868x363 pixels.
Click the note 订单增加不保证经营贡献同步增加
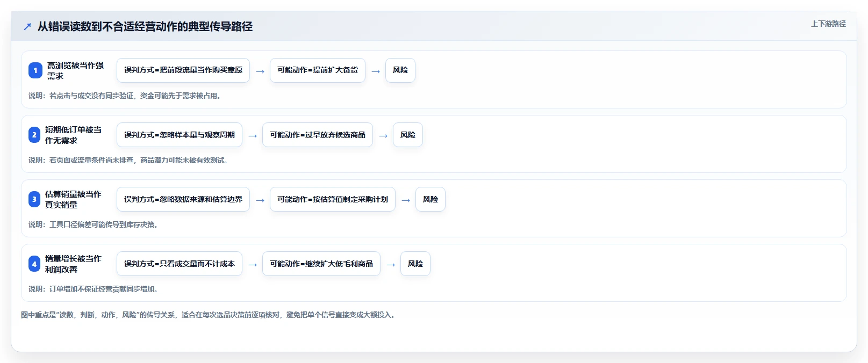(x=94, y=289)
